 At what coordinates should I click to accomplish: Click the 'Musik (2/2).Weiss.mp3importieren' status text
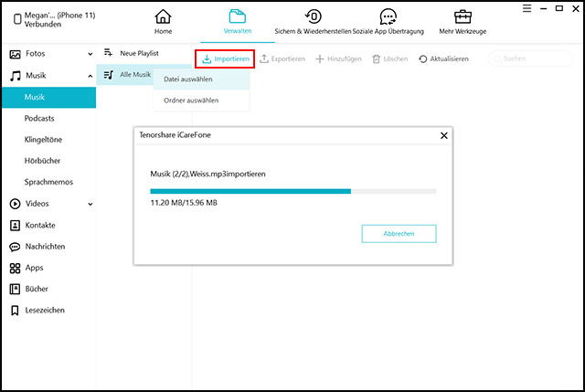[x=207, y=175]
